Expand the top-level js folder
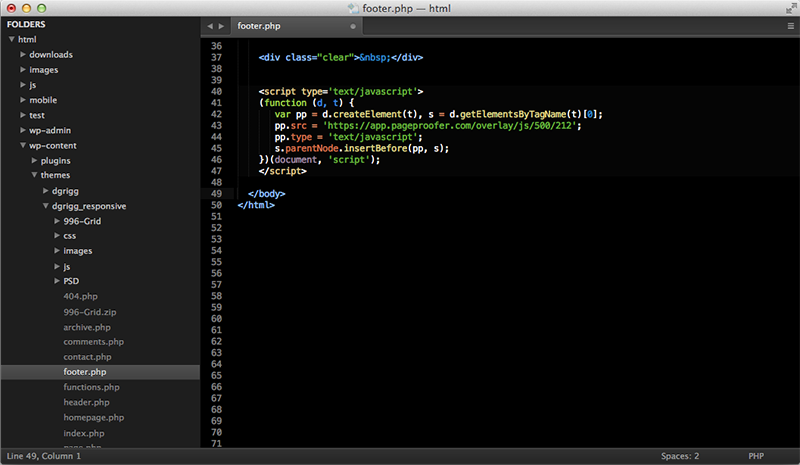Screen dimensions: 800x465 point(23,85)
